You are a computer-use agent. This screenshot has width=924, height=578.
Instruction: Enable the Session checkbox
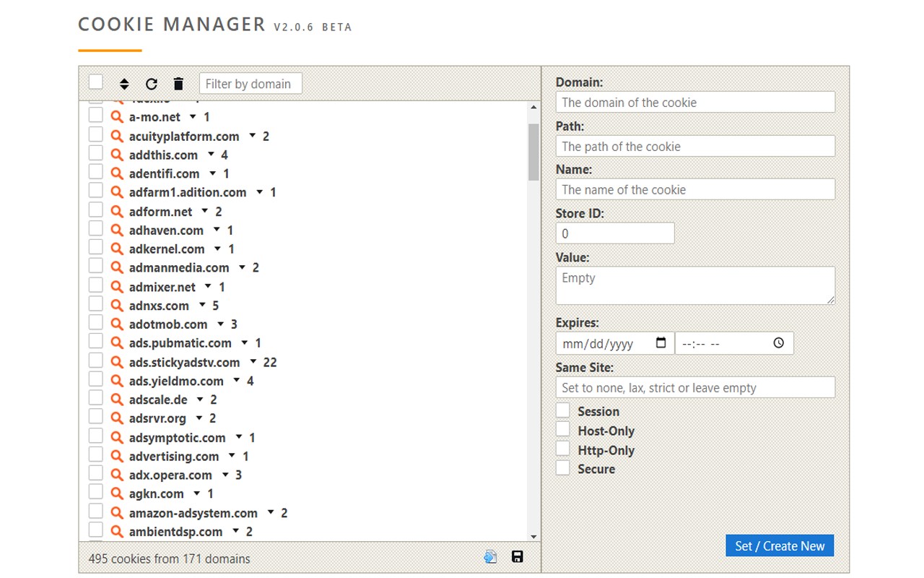pos(563,411)
